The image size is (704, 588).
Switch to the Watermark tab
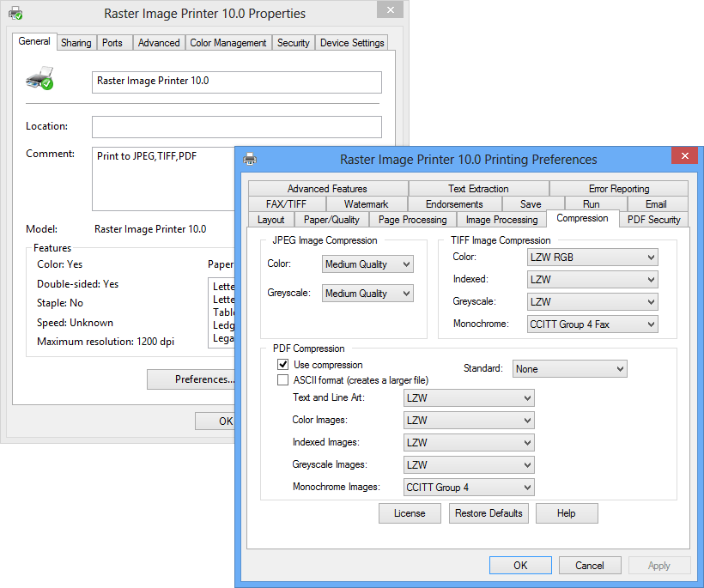pyautogui.click(x=366, y=203)
